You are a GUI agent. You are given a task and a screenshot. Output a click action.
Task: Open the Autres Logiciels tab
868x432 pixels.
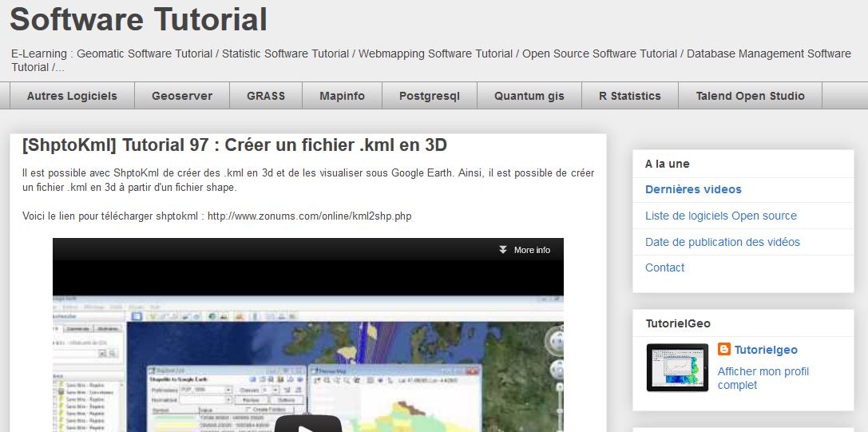72,96
